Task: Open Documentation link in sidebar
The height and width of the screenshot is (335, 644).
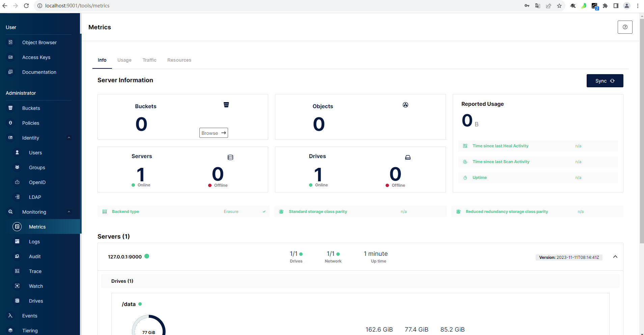Action: (x=39, y=72)
